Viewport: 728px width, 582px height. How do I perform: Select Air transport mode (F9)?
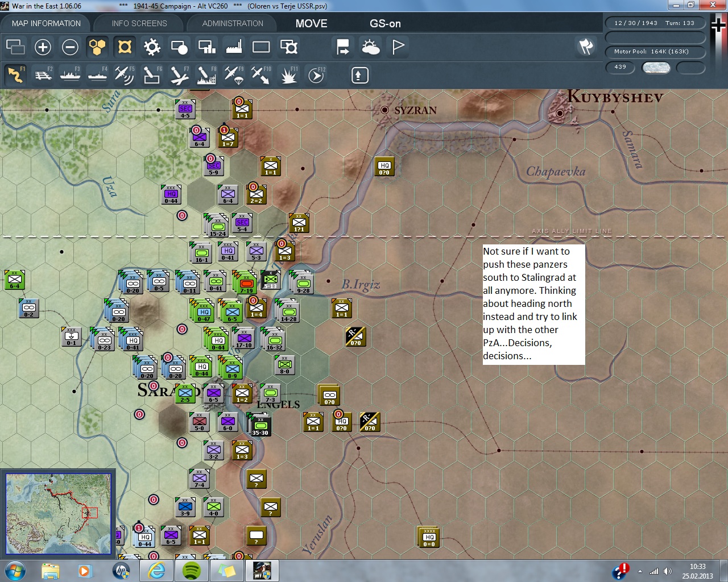pyautogui.click(x=234, y=75)
